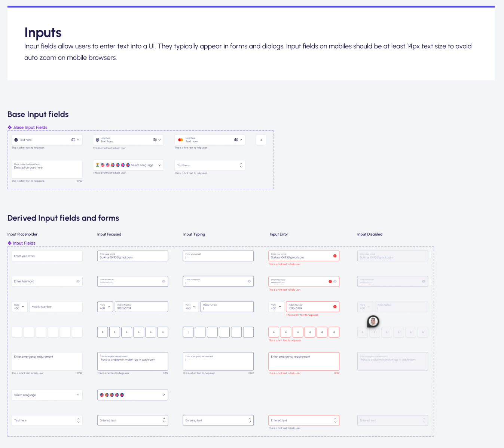This screenshot has width=504, height=448.
Task: Click the diamond icon beside Input Fields label
Action: pos(10,243)
